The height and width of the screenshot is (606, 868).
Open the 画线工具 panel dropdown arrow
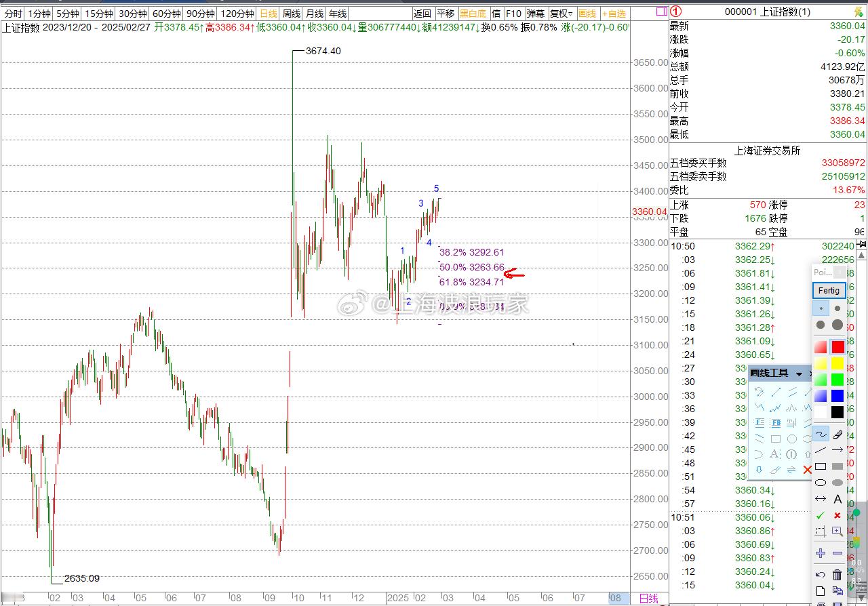(x=799, y=374)
